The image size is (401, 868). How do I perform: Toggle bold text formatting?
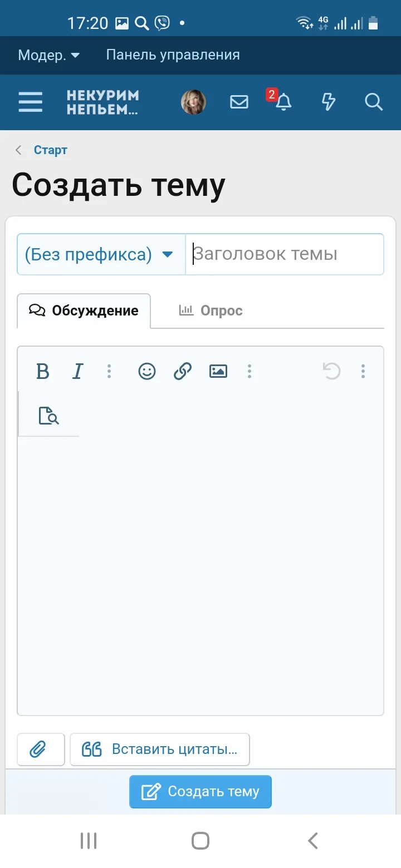pos(42,371)
